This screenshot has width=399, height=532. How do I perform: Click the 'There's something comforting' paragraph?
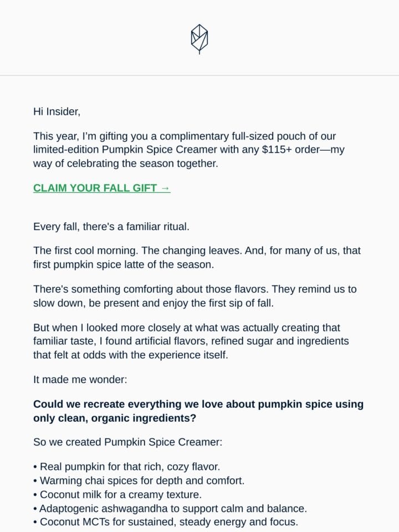pos(195,296)
